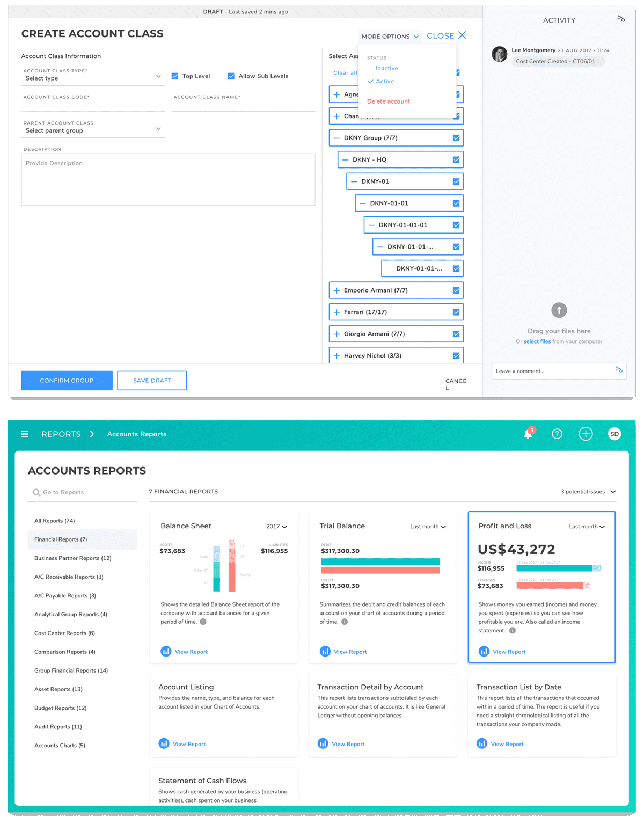Click the plus circle add icon
The image size is (644, 824).
click(x=586, y=434)
